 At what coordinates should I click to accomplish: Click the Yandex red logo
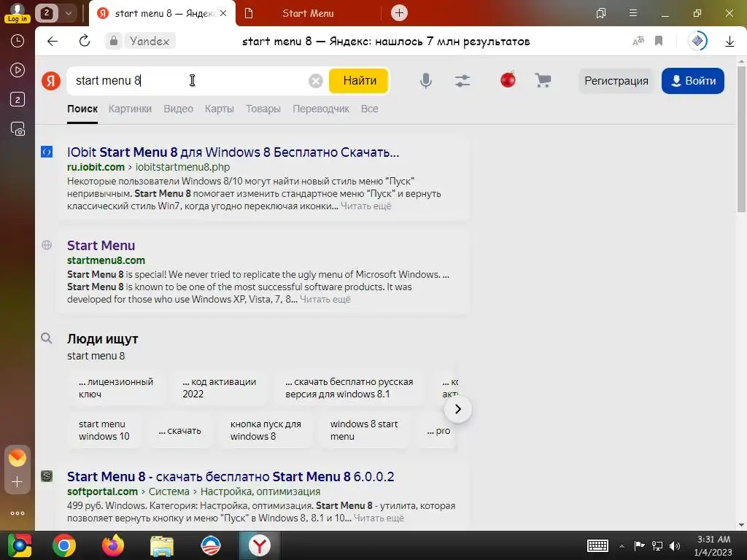(51, 80)
